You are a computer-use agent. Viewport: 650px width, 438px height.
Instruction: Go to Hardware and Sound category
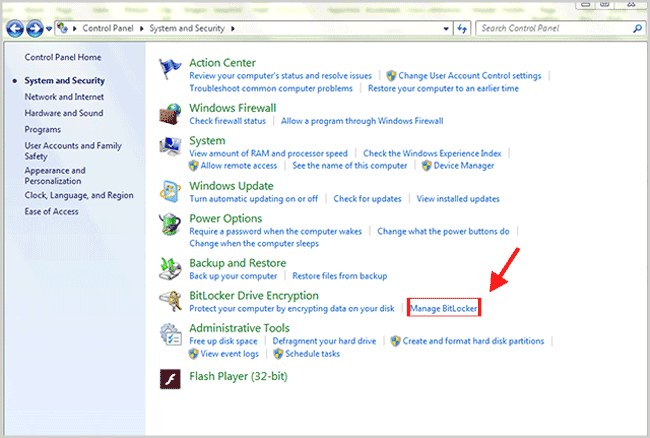click(x=64, y=113)
